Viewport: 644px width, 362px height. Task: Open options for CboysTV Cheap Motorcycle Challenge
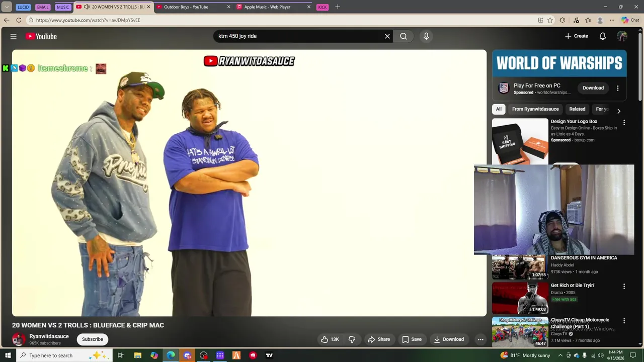coord(624,321)
